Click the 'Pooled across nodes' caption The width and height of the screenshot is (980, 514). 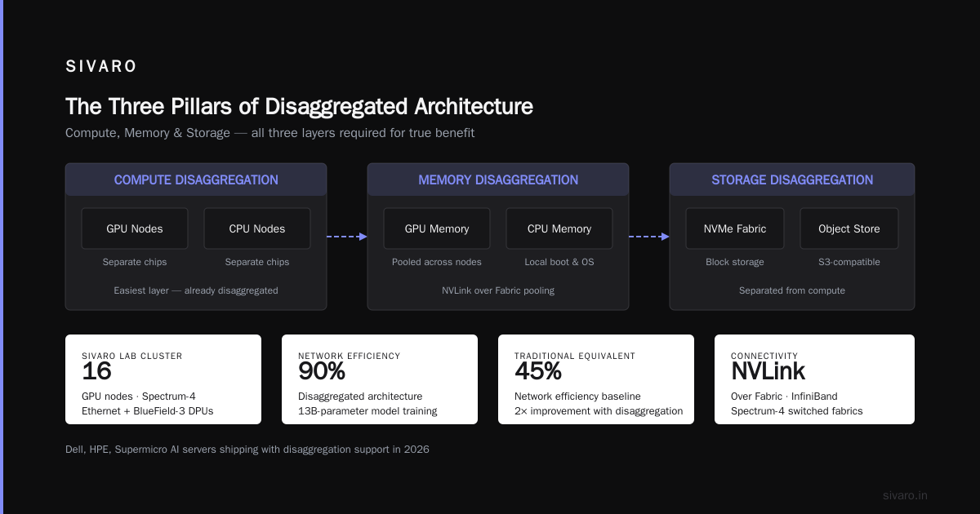437,262
